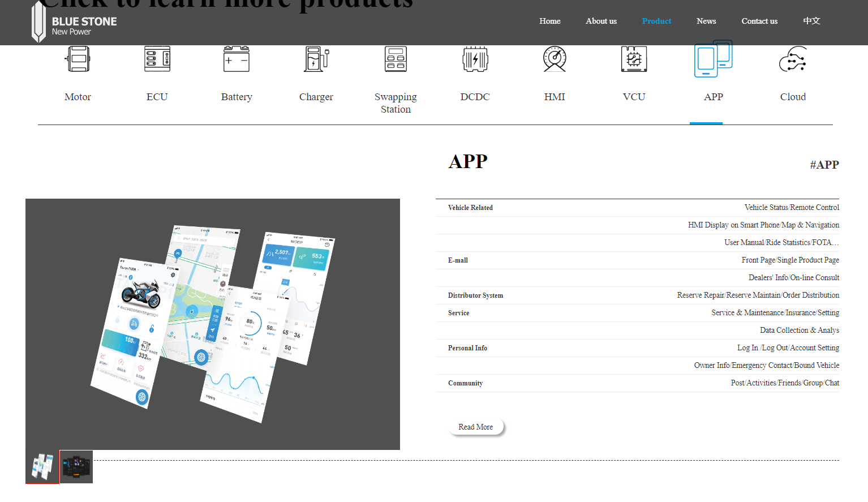868x502 pixels.
Task: Click the Blue Stone New Power logo
Action: (x=74, y=23)
